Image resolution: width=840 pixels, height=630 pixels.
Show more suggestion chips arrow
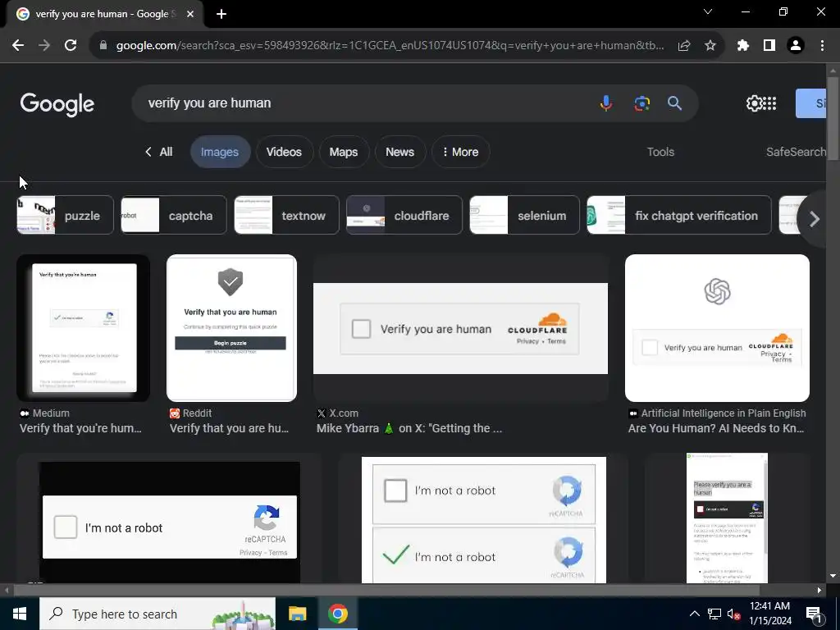coord(814,218)
